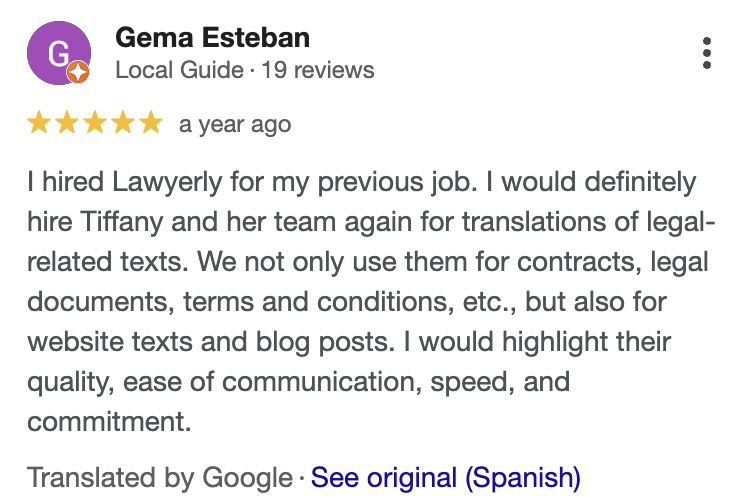Open Gema Esteban's profile name
Viewport: 752px width, 498px height.
(x=213, y=38)
